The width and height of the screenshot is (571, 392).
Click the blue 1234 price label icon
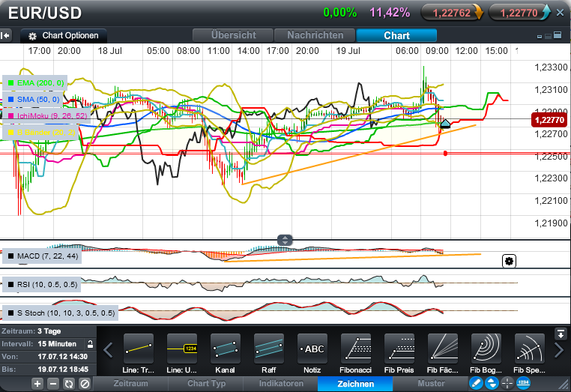click(523, 382)
